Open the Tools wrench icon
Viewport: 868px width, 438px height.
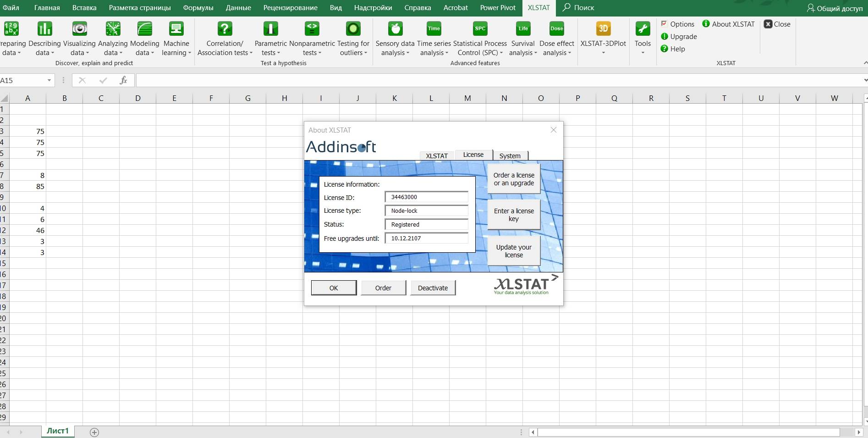pos(643,29)
